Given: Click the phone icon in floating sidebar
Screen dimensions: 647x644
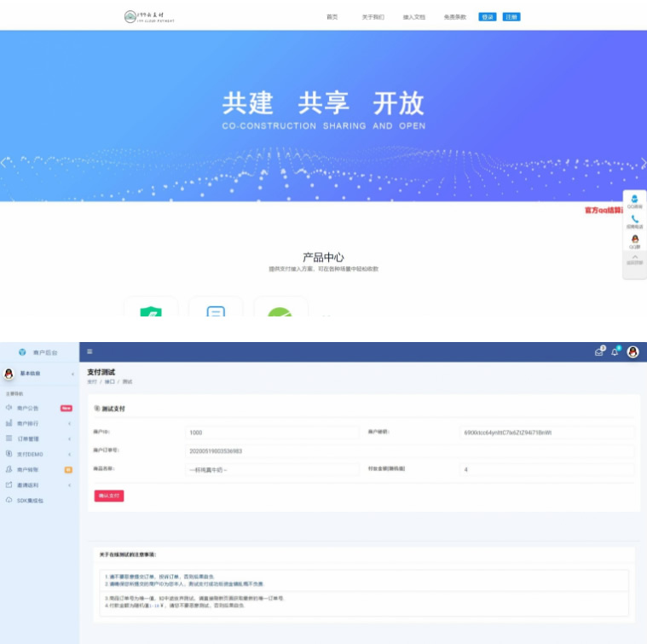Looking at the screenshot, I should (634, 219).
